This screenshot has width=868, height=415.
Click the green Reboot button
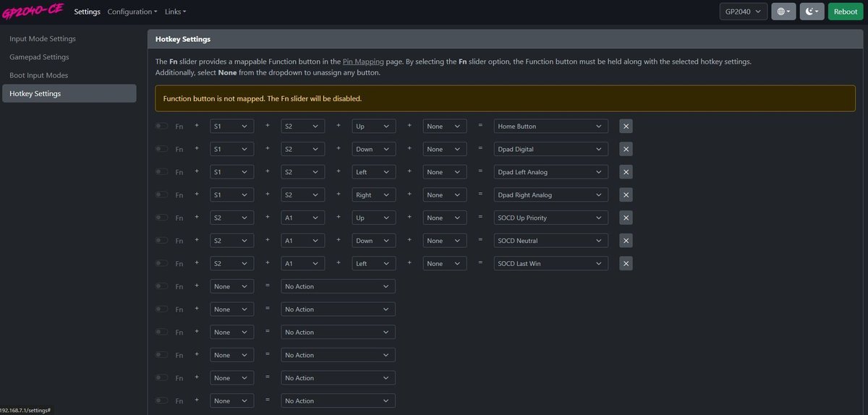[x=845, y=12]
